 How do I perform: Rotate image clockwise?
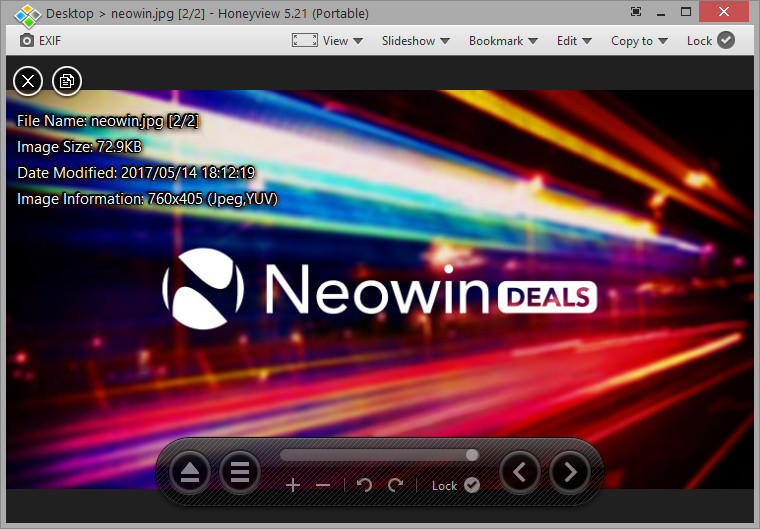pos(396,485)
